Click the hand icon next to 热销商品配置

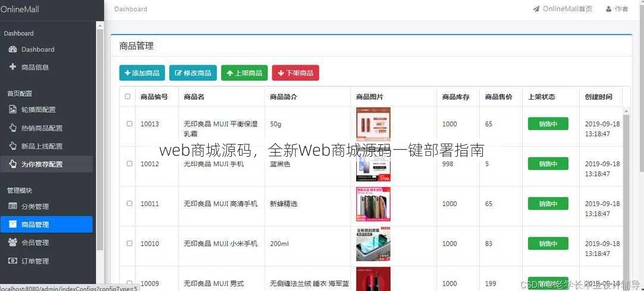tap(12, 128)
